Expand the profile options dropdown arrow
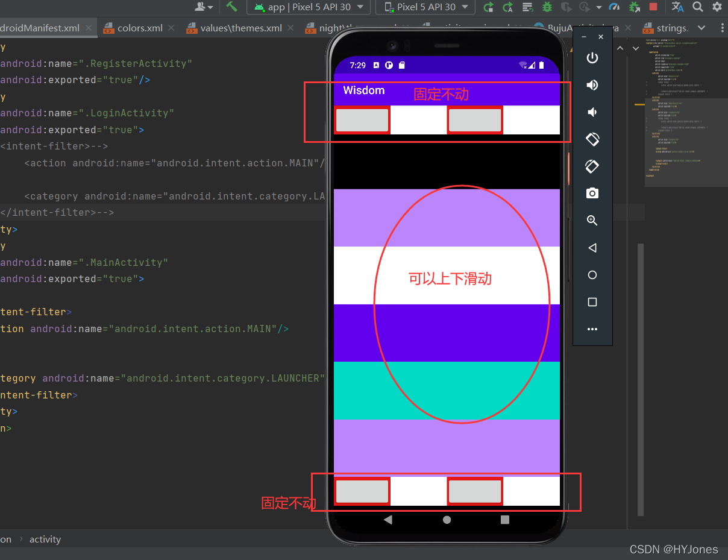This screenshot has width=728, height=560. tap(598, 7)
